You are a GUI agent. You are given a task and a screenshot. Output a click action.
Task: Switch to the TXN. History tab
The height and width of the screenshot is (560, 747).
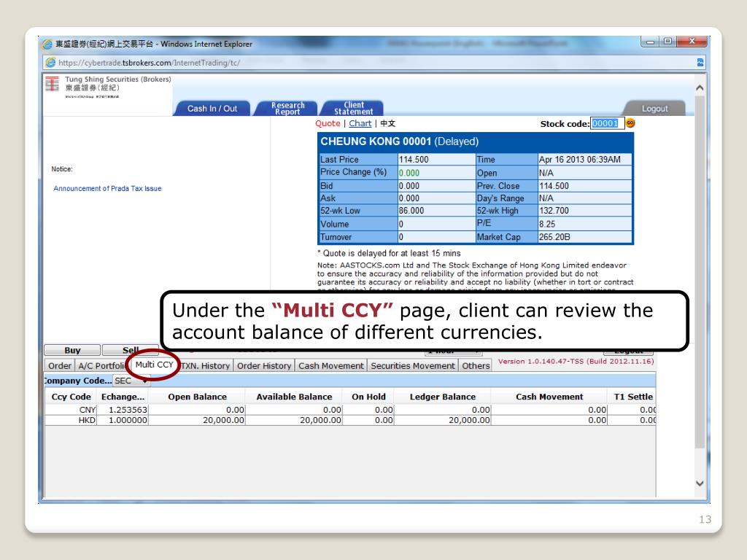[x=205, y=366]
